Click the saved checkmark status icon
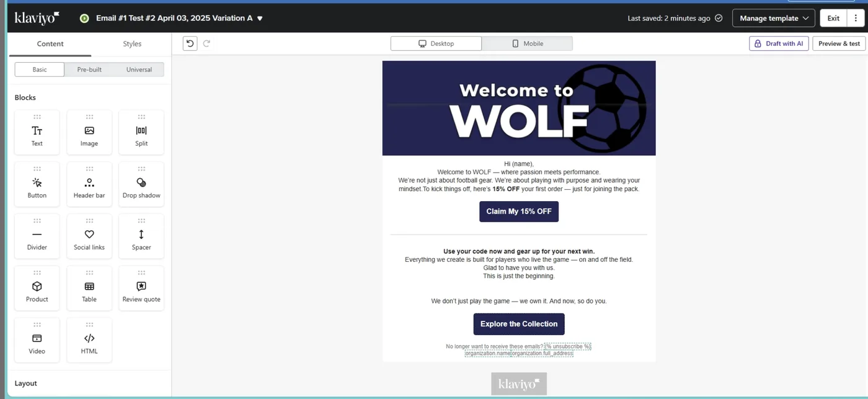This screenshot has width=868, height=399. point(719,18)
